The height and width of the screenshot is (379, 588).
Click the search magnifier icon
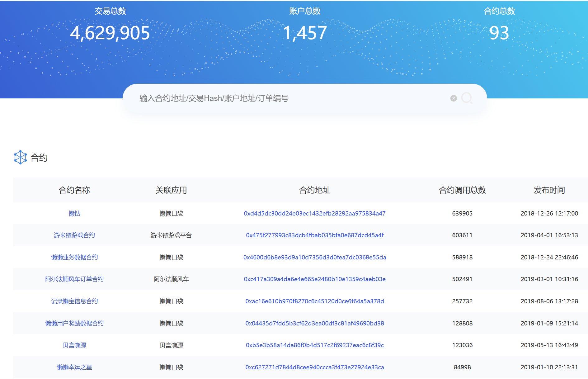click(x=467, y=98)
